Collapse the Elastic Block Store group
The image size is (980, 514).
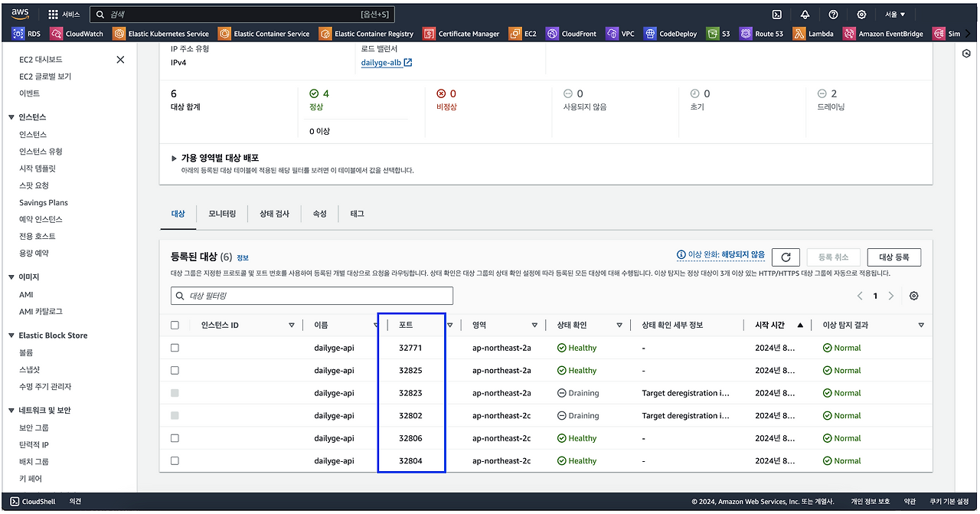[x=11, y=336]
